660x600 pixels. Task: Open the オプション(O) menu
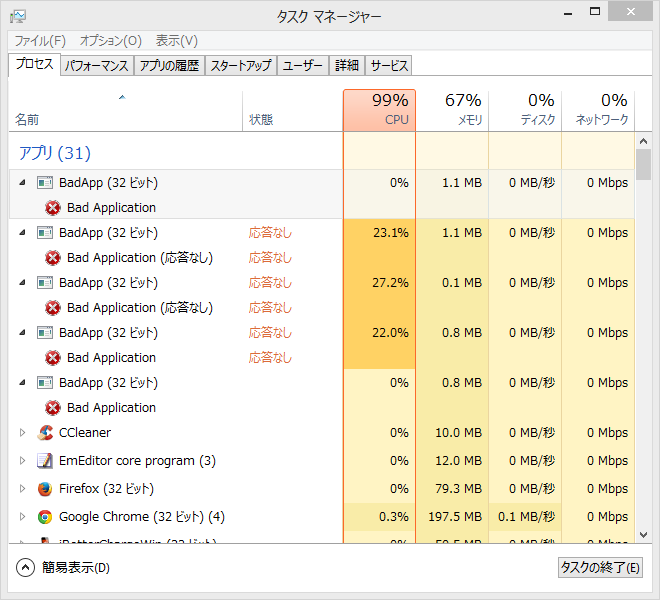click(x=111, y=41)
